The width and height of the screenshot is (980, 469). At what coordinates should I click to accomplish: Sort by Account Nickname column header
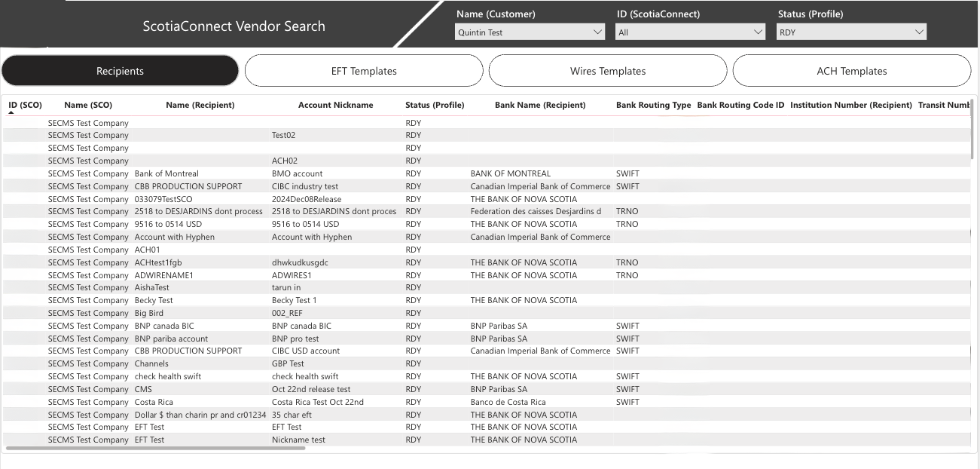click(336, 105)
